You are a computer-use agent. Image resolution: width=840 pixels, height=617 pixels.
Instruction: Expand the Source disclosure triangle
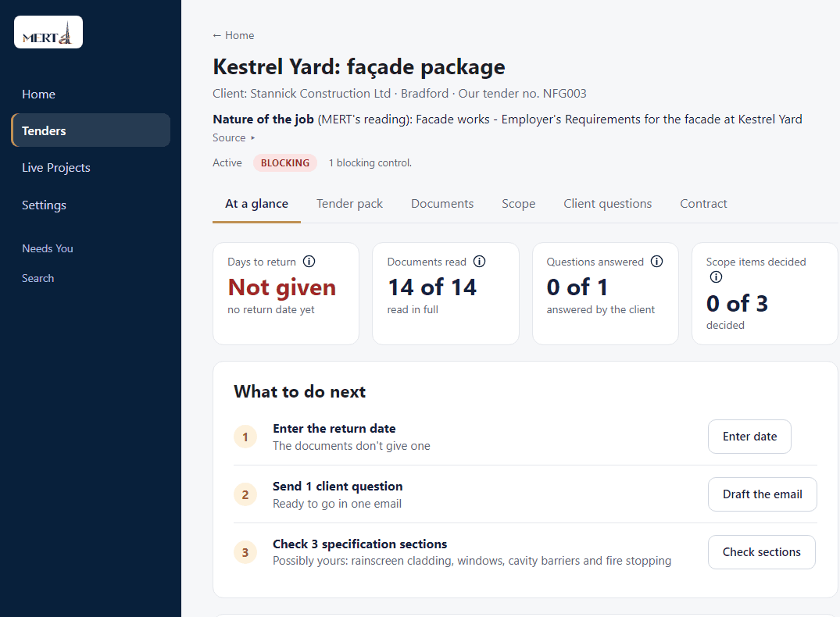pyautogui.click(x=253, y=137)
